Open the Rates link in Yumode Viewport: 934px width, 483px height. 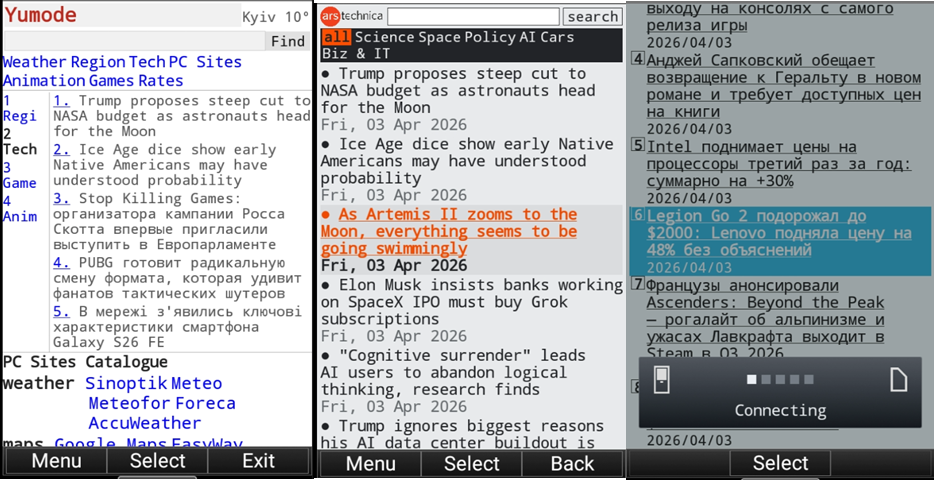(160, 80)
